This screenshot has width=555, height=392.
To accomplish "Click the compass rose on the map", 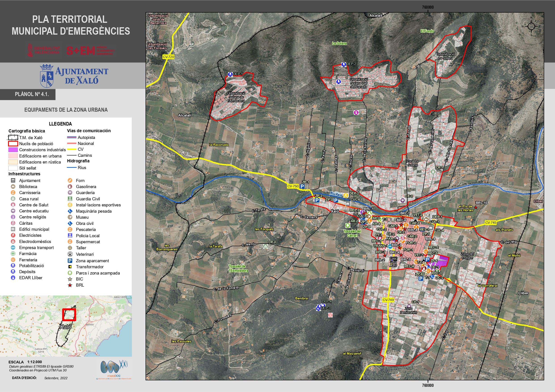I will 531,26.
